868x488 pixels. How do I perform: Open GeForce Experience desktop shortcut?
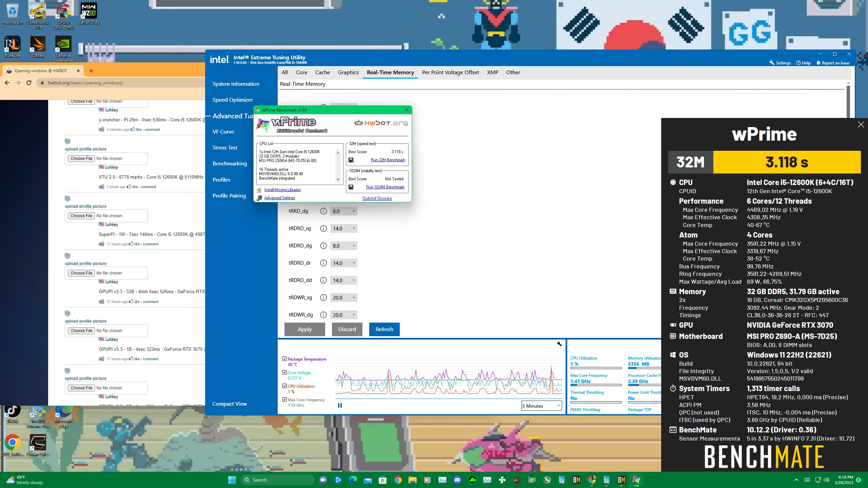click(63, 49)
